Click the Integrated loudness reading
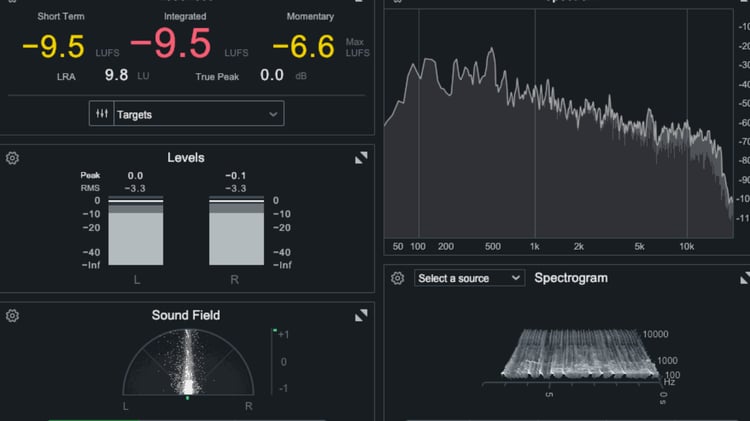The width and height of the screenshot is (750, 421). pyautogui.click(x=171, y=44)
